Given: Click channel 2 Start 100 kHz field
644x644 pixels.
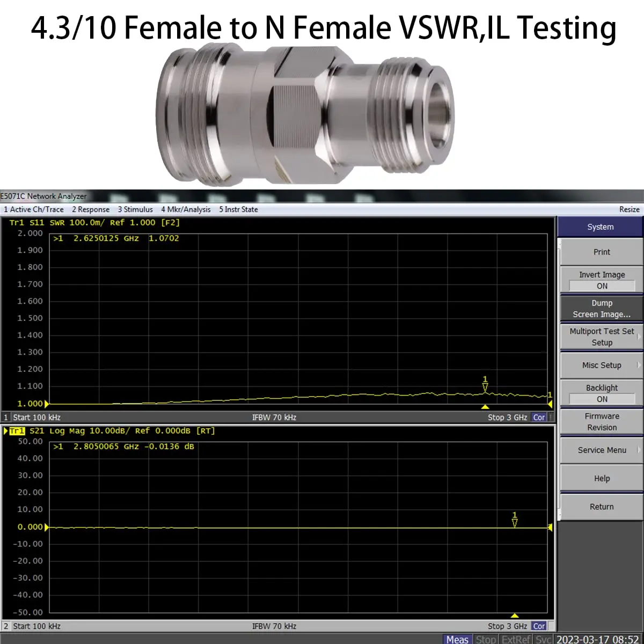Looking at the screenshot, I should [x=36, y=626].
